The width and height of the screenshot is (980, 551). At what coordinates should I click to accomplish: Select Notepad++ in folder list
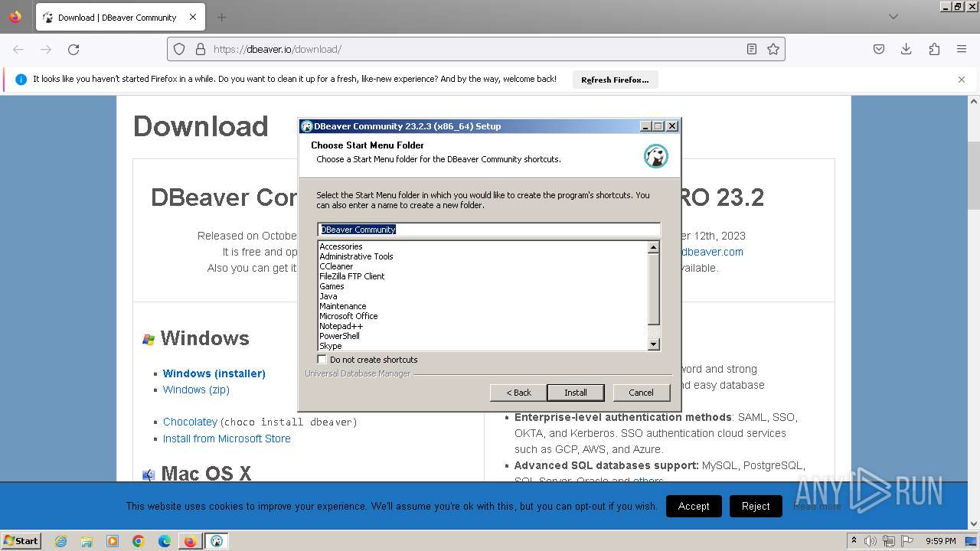pyautogui.click(x=341, y=326)
